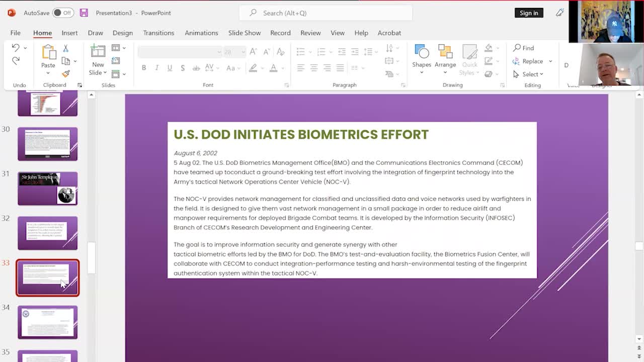
Task: Click the Replace button
Action: [528, 61]
